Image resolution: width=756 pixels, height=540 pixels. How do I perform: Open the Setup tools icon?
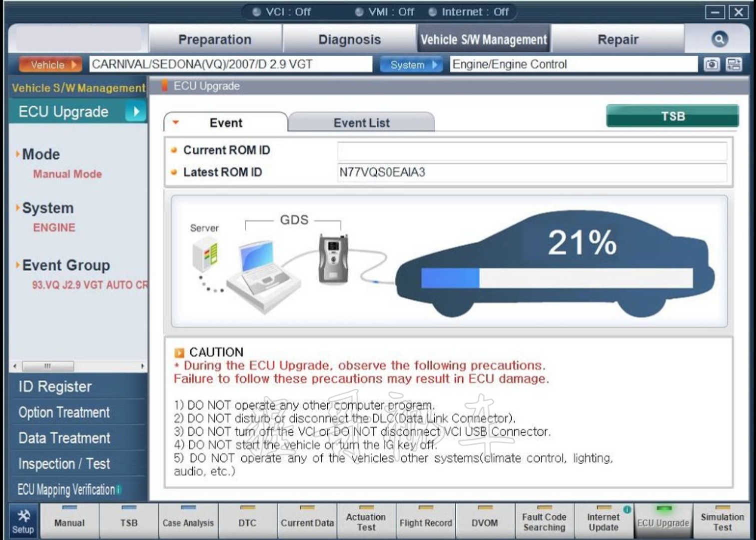23,521
